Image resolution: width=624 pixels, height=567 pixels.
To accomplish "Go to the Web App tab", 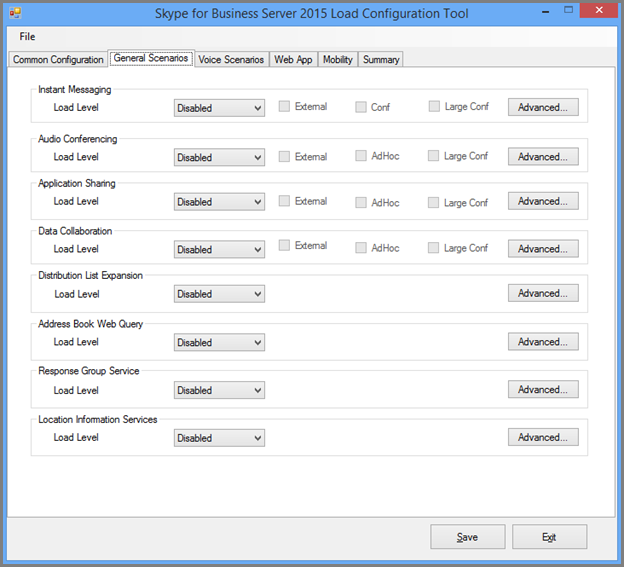I will pos(293,60).
